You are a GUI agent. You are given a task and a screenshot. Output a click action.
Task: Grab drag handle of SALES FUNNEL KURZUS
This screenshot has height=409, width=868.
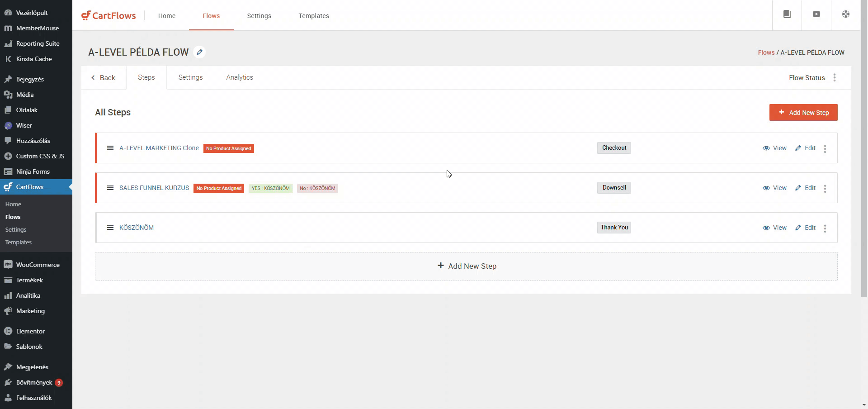pos(110,188)
